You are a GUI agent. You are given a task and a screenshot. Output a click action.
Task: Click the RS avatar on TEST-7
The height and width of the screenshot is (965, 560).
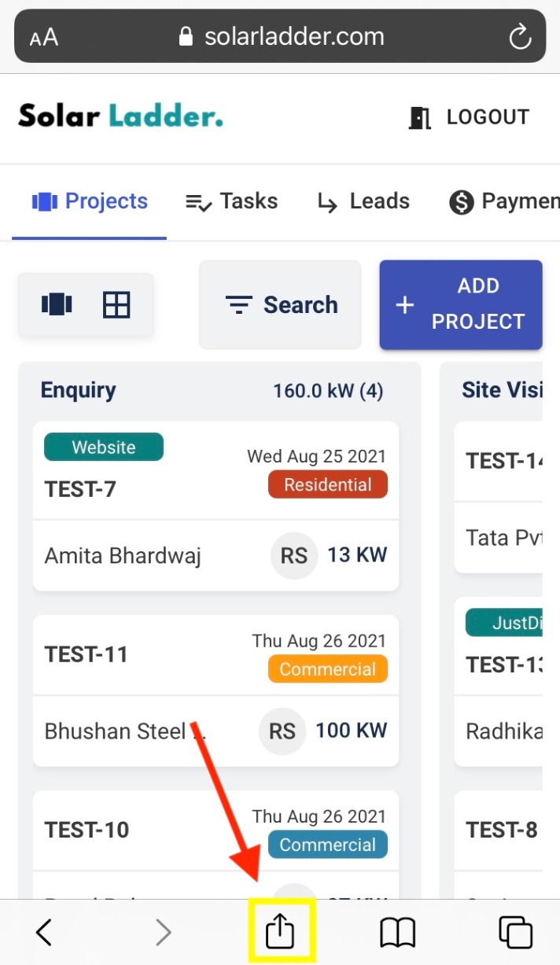coord(294,556)
